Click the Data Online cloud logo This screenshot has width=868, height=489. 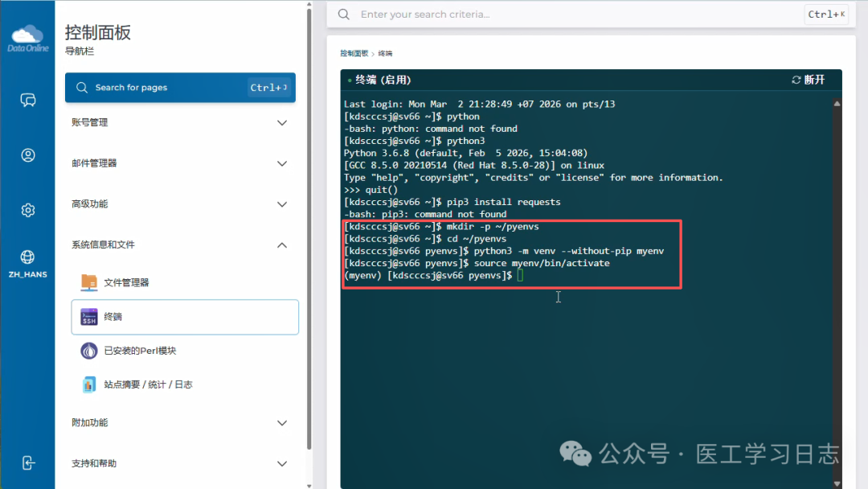pyautogui.click(x=27, y=37)
